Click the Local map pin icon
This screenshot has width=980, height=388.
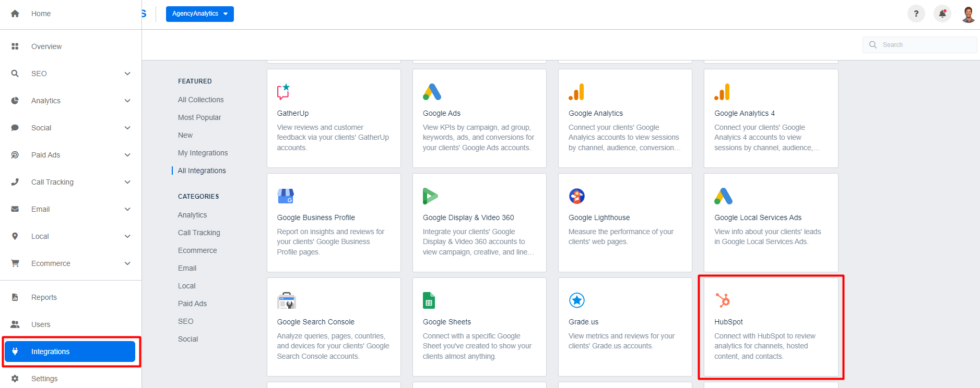[x=15, y=236]
